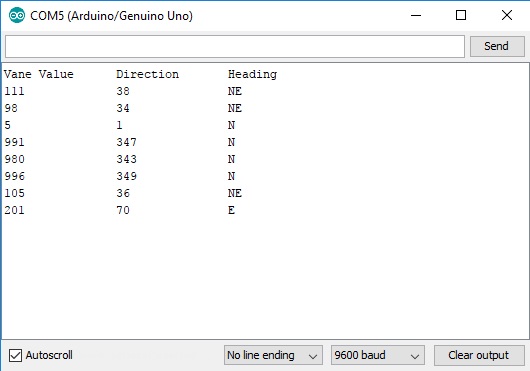The image size is (530, 371).
Task: Click vane value 996
Action: (x=15, y=176)
